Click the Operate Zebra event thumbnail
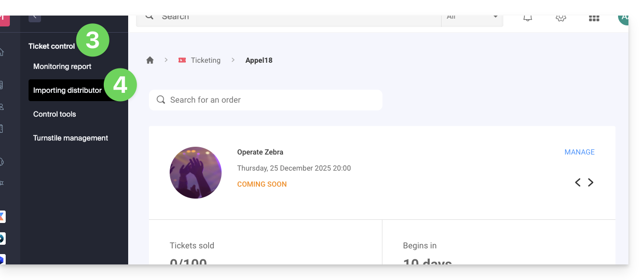Viewport: 644px width, 280px height. point(196,173)
